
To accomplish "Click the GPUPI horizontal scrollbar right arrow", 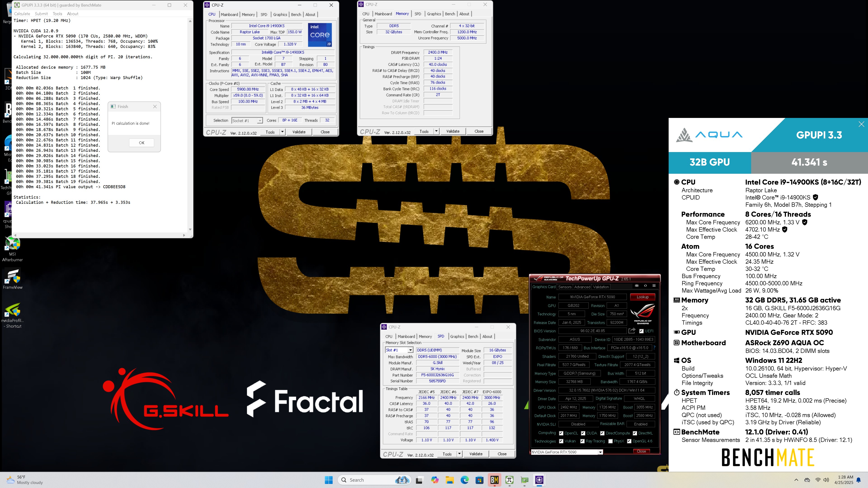I will pos(184,235).
